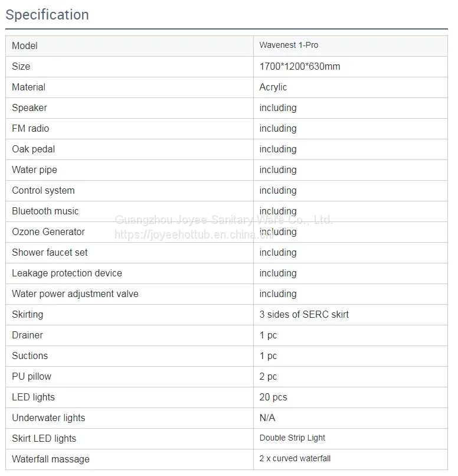Image resolution: width=458 pixels, height=476 pixels.
Task: Select the Underwater lights N/A value
Action: (x=267, y=418)
